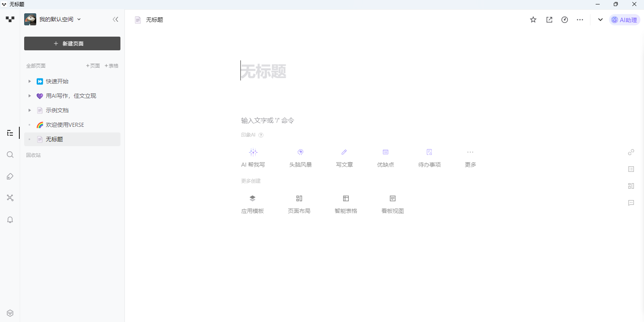
Task: Expand the downward chevron beside AI助理
Action: tap(601, 20)
